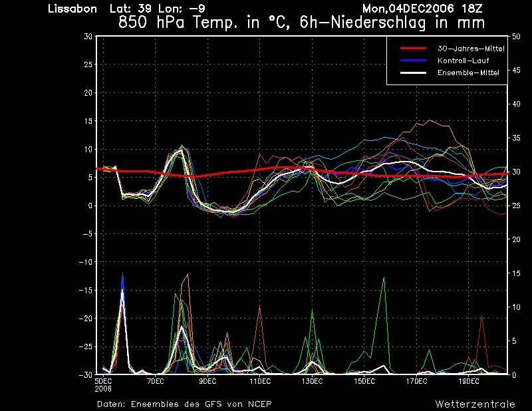
Task: Click the red precipitation spike at 11DEC
Action: [259, 307]
